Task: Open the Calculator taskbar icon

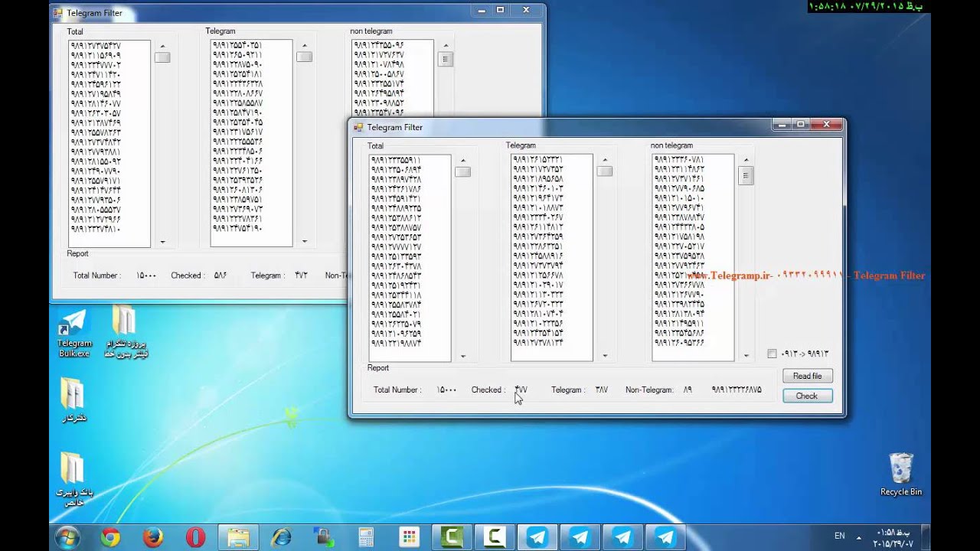Action: 366,537
